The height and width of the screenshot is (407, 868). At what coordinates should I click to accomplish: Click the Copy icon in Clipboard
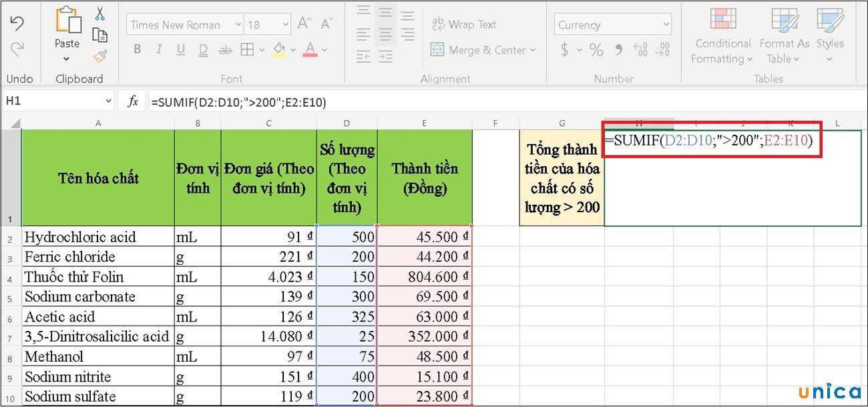[100, 35]
